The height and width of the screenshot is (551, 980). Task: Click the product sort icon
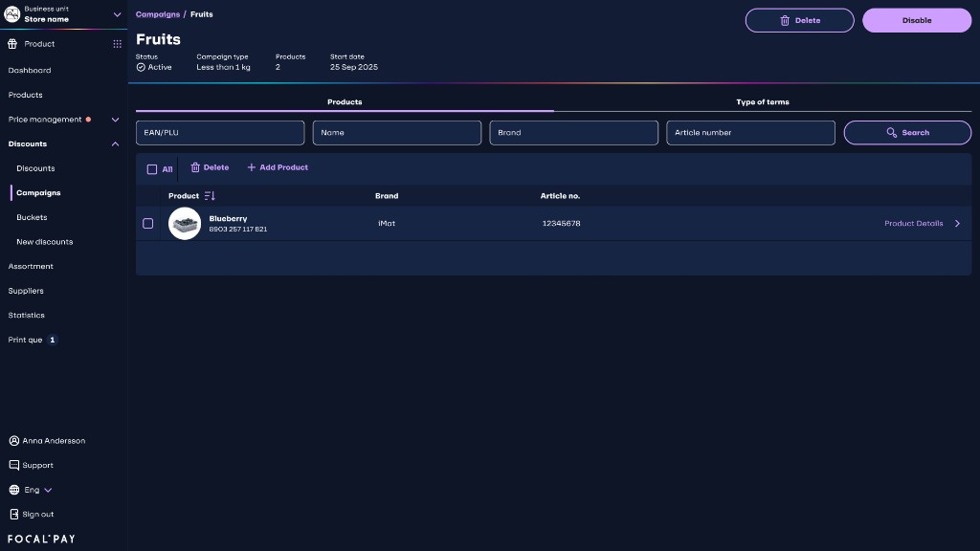[210, 196]
